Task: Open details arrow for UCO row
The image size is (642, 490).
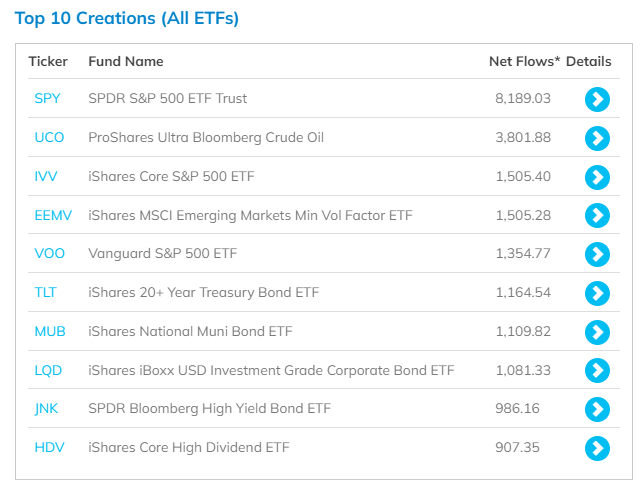Action: pyautogui.click(x=597, y=138)
